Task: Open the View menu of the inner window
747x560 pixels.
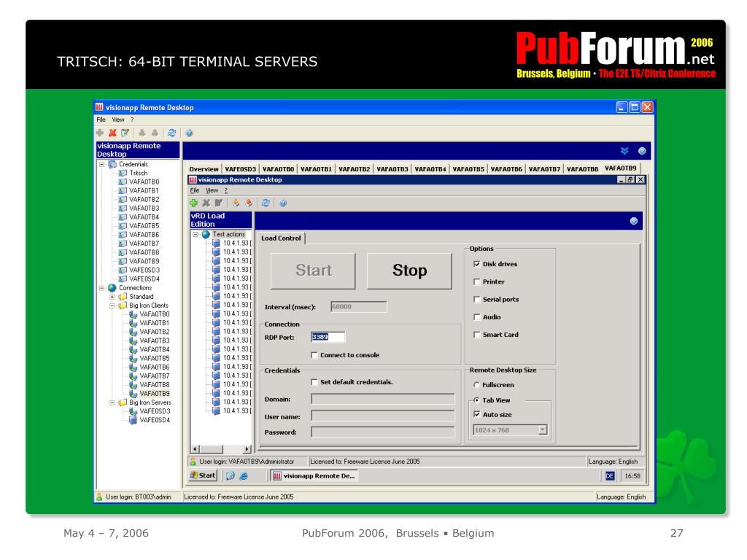Action: pyautogui.click(x=212, y=190)
